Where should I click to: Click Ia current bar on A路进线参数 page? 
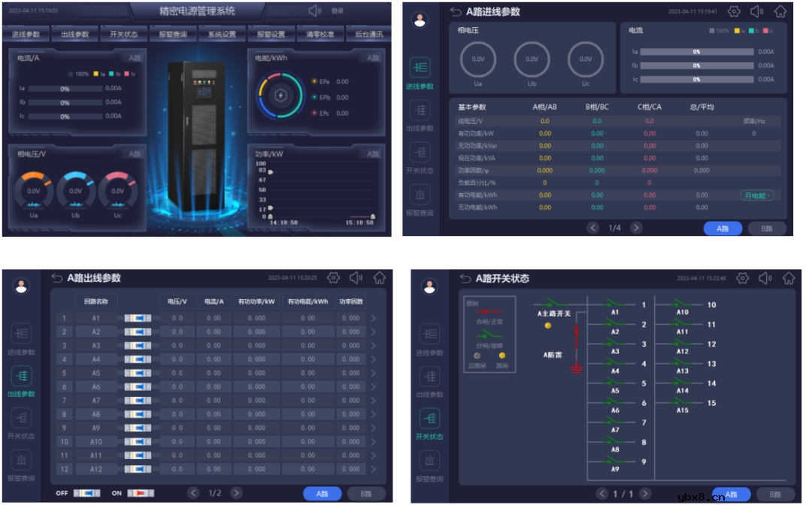(696, 52)
